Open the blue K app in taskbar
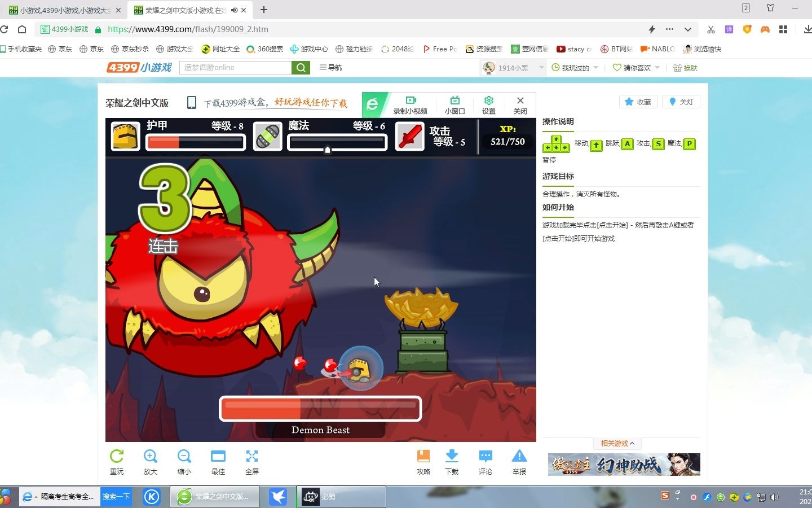The image size is (812, 508). click(x=151, y=497)
